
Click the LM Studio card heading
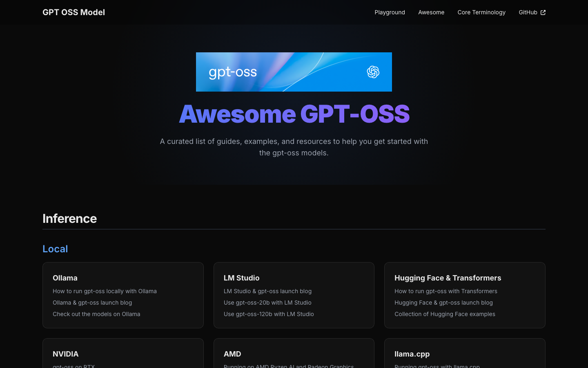click(241, 278)
